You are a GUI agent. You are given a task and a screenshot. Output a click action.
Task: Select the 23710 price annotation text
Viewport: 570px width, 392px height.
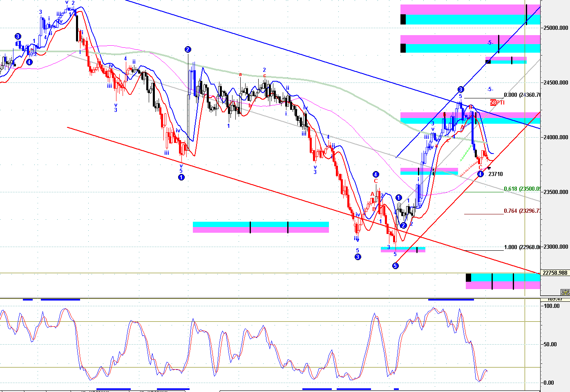point(496,174)
